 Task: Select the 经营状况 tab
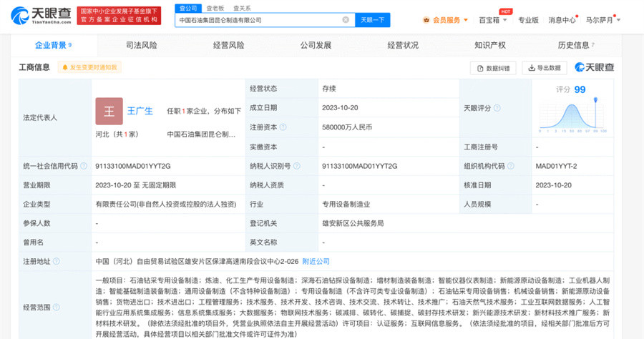coord(403,45)
